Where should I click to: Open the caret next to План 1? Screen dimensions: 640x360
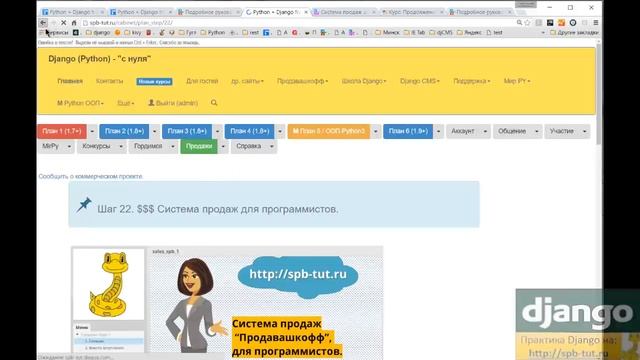click(92, 131)
